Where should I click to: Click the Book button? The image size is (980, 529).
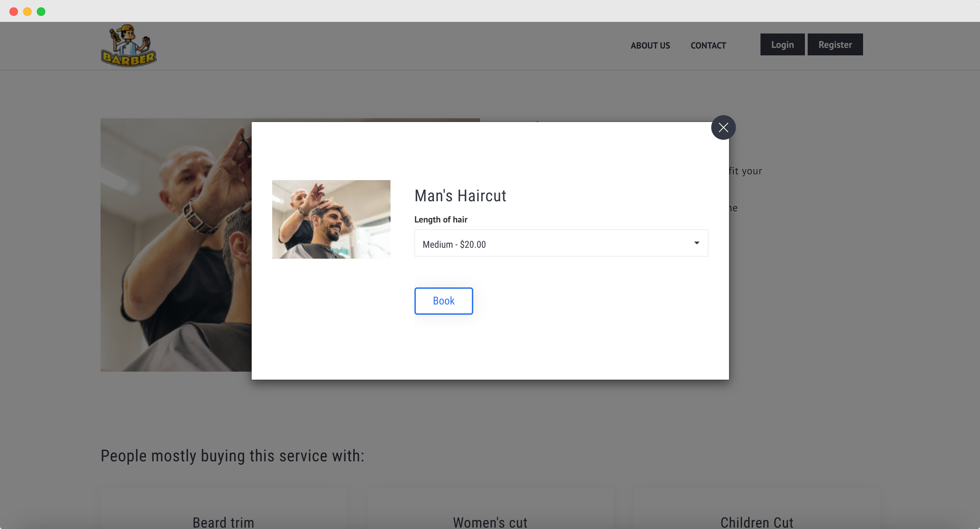pos(443,301)
